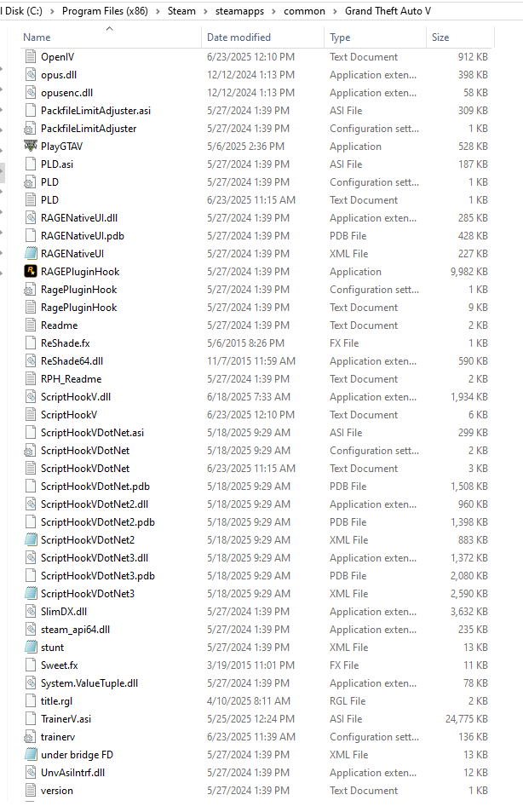Select the title.rgl file name

[56, 701]
